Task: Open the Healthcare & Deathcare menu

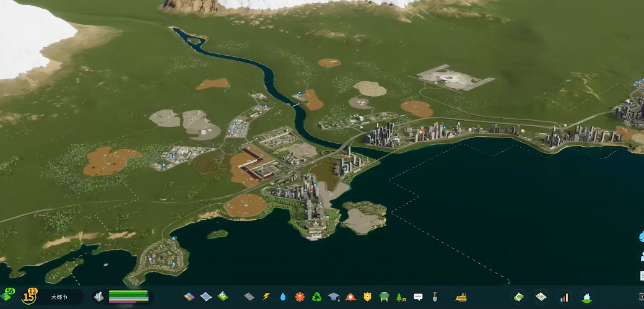Action: 300,297
